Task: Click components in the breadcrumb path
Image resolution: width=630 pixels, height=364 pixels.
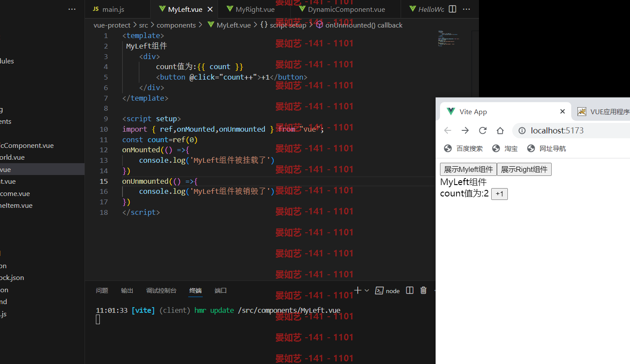Action: coord(176,25)
